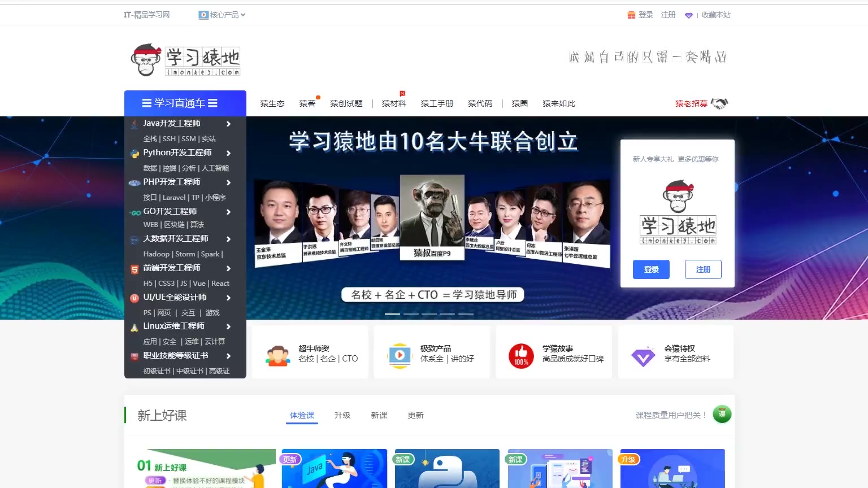Click the red flag badge above 猿材料
868x488 pixels.
(x=402, y=93)
